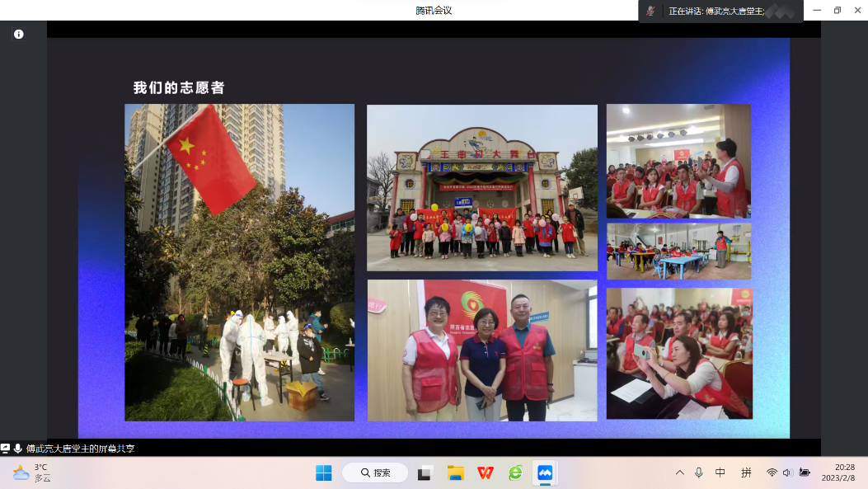Open File Explorer from the taskbar
The height and width of the screenshot is (489, 868).
[456, 473]
